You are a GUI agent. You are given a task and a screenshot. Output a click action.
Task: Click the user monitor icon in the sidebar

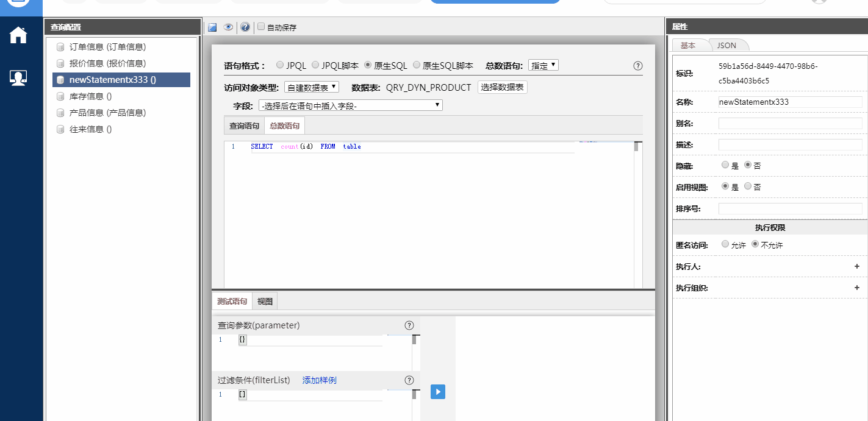click(x=18, y=78)
